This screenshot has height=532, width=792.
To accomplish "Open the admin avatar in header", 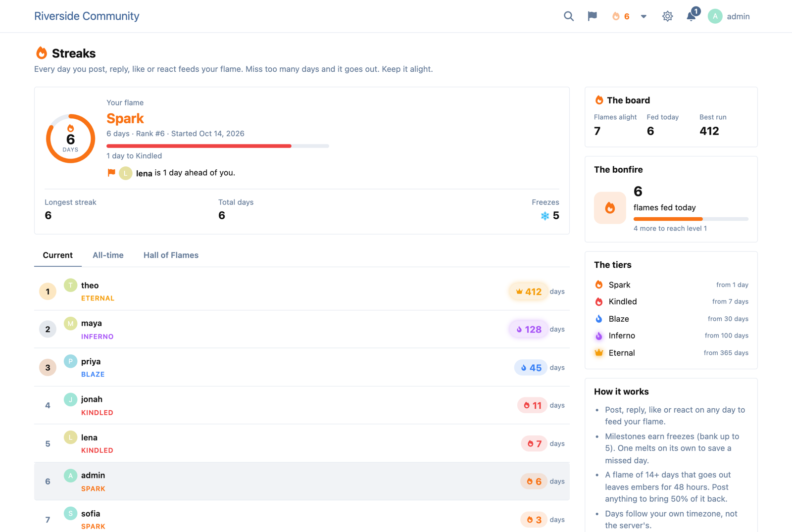I will pyautogui.click(x=715, y=16).
